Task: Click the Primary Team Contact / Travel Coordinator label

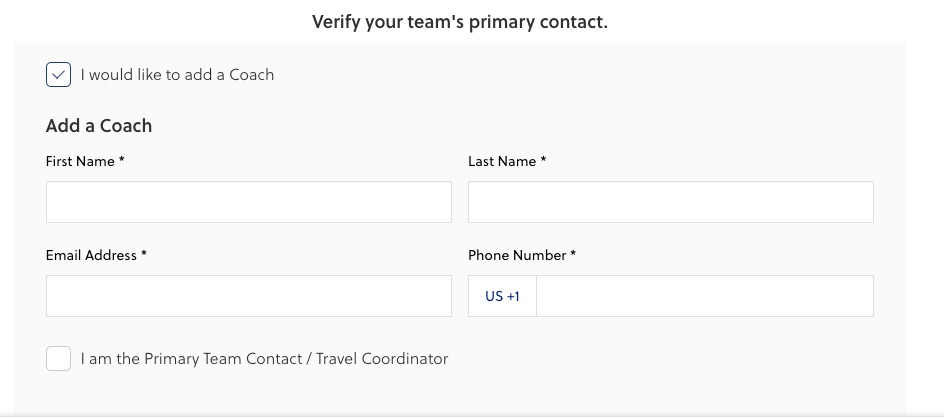Action: click(264, 358)
